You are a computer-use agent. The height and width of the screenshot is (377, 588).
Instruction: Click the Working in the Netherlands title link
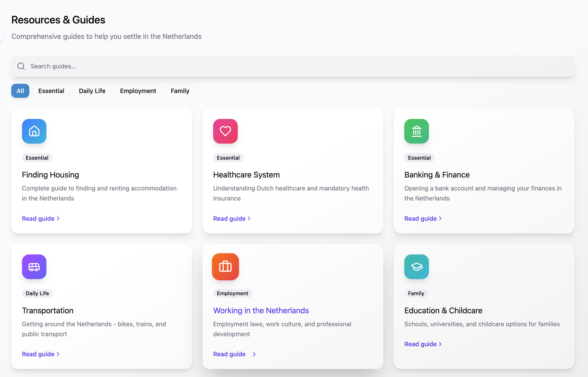tap(261, 310)
